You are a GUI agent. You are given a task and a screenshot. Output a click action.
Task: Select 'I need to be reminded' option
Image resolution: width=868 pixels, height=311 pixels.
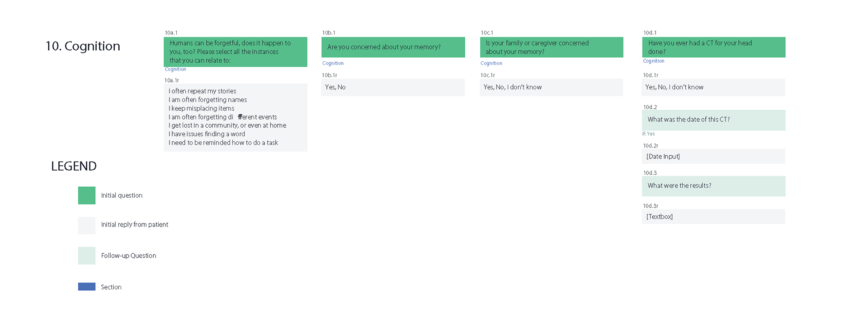coord(223,143)
